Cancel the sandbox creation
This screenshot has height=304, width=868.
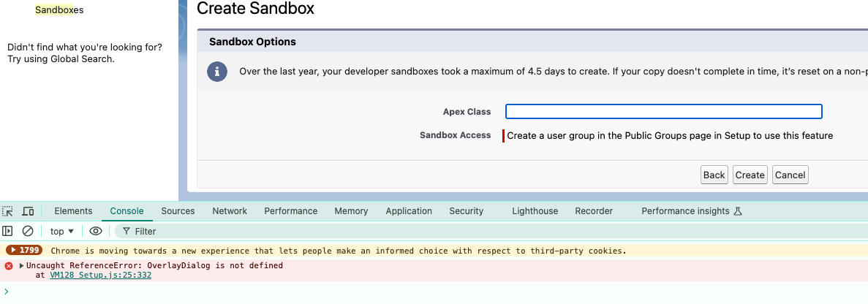(790, 175)
